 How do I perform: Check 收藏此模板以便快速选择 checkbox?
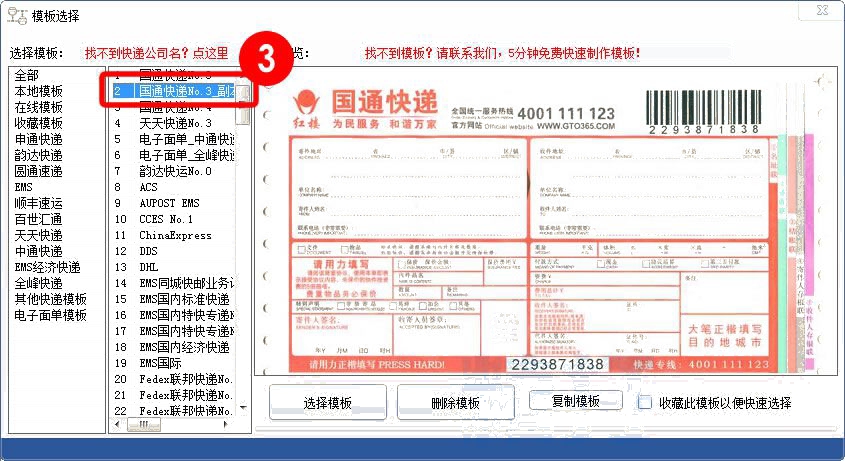(646, 403)
